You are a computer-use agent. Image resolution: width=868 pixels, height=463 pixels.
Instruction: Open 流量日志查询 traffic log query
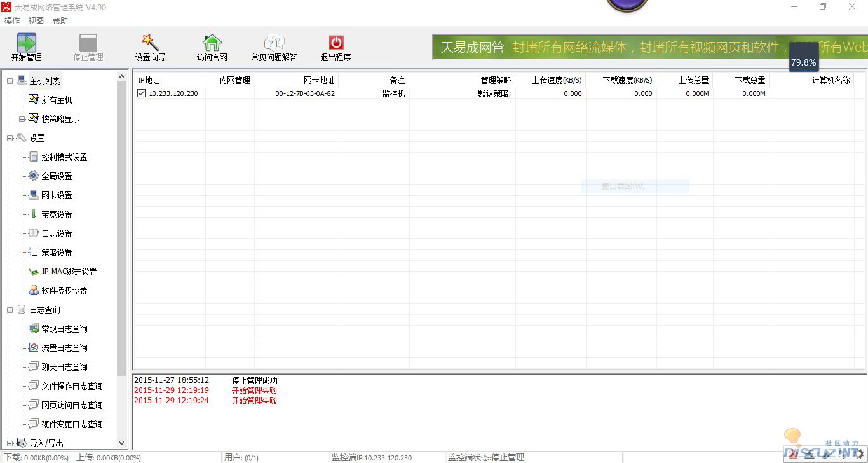pyautogui.click(x=64, y=348)
